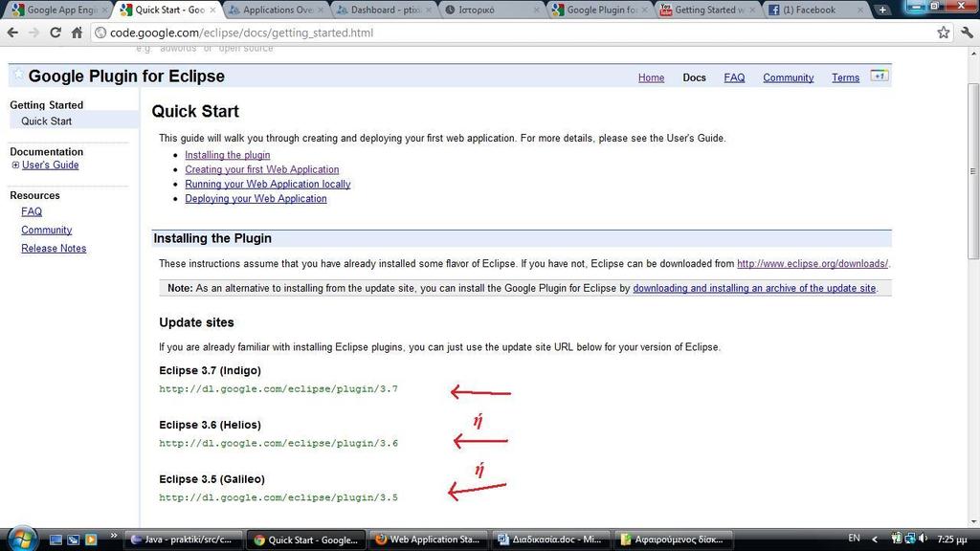Show hidden tray icons arrow

click(x=875, y=539)
